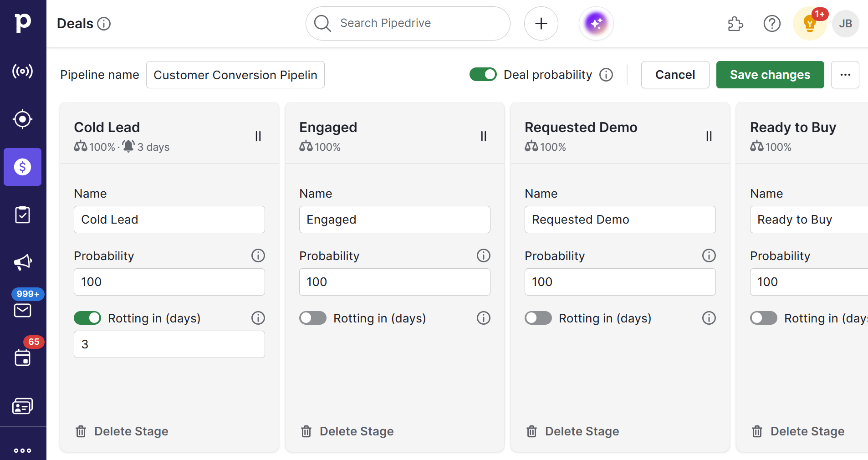This screenshot has width=868, height=460.
Task: Delete the Engaged stage
Action: [x=347, y=431]
